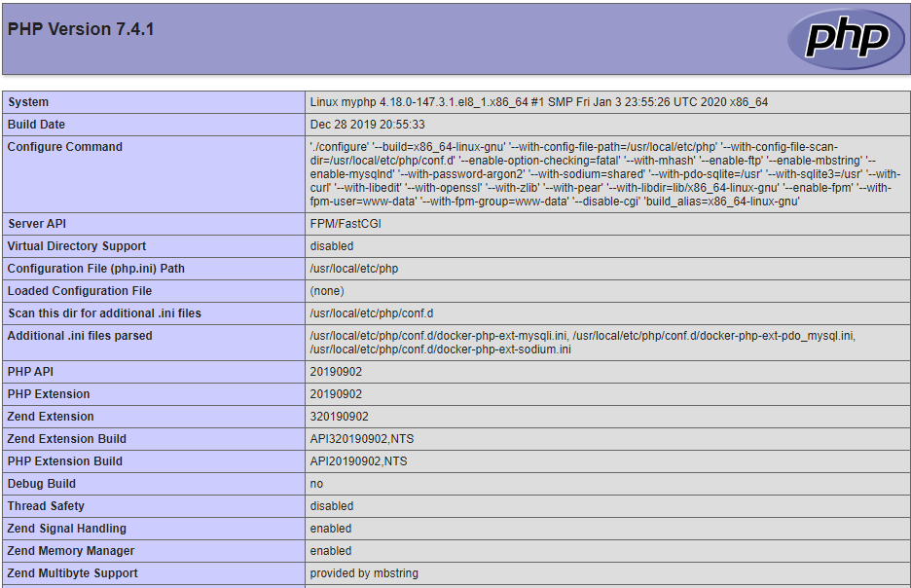
Task: Click the Build Date label
Action: pos(36,125)
